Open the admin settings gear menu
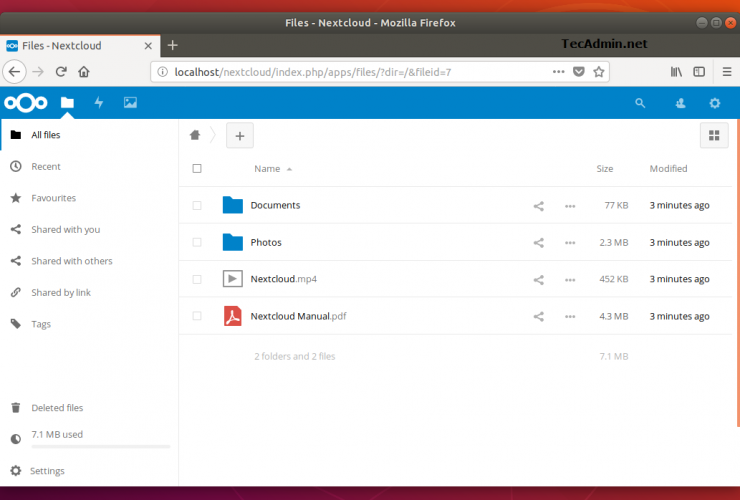 coord(714,102)
